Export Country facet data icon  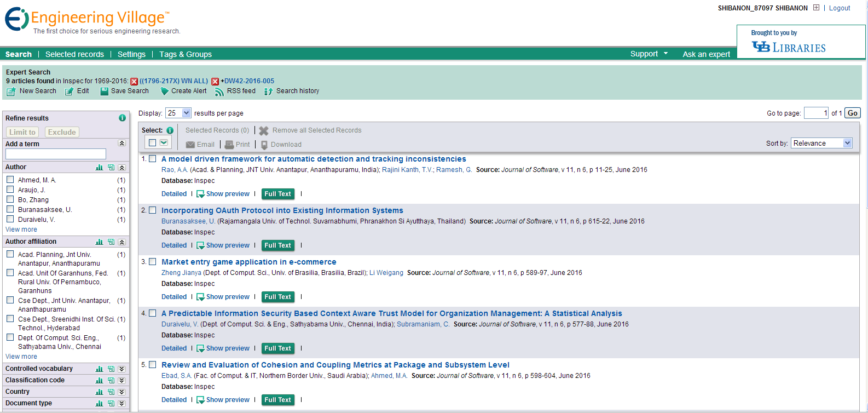(x=111, y=392)
